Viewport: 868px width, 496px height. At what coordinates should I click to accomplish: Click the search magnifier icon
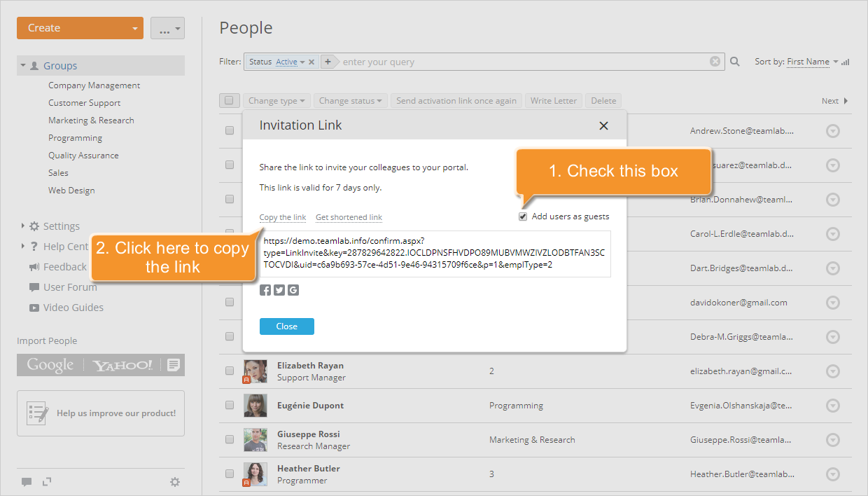pyautogui.click(x=735, y=62)
